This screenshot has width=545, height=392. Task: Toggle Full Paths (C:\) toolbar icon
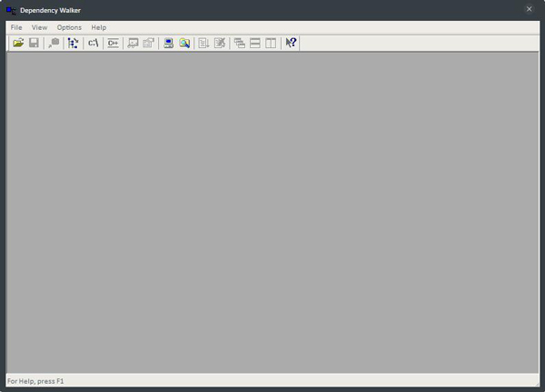click(x=94, y=43)
